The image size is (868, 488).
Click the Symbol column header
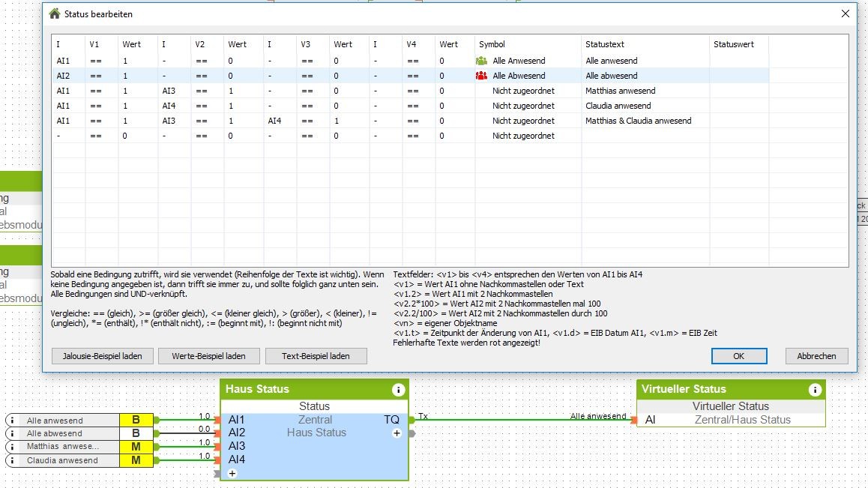tap(528, 44)
